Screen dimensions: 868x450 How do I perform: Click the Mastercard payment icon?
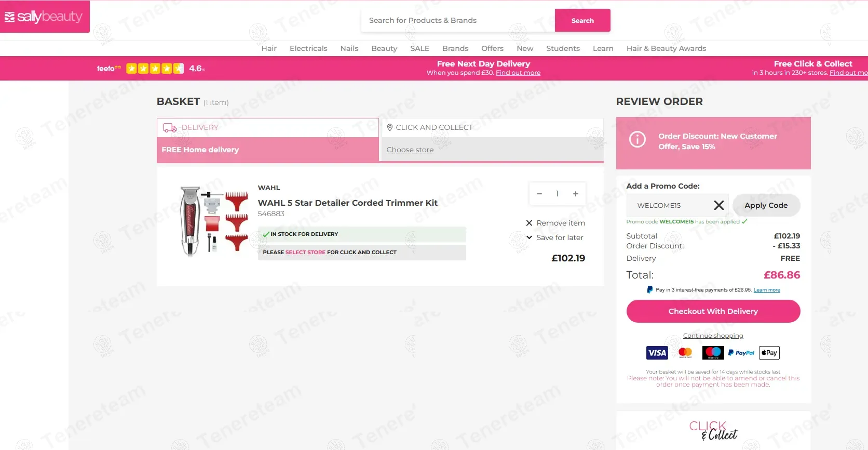coord(685,353)
